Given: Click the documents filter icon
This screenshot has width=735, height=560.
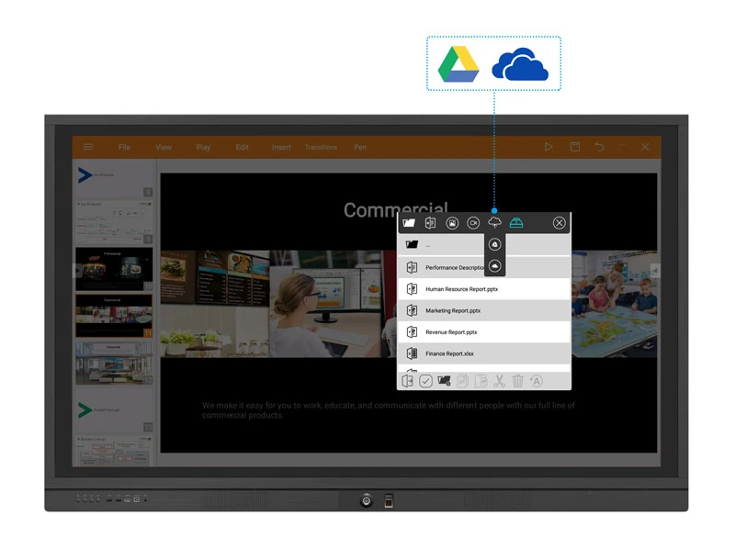Looking at the screenshot, I should (430, 223).
